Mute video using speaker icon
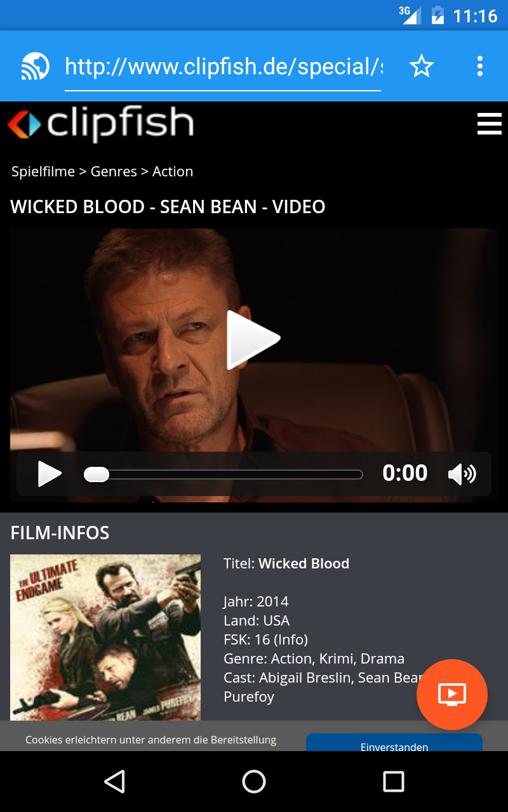Image resolution: width=508 pixels, height=812 pixels. (462, 474)
